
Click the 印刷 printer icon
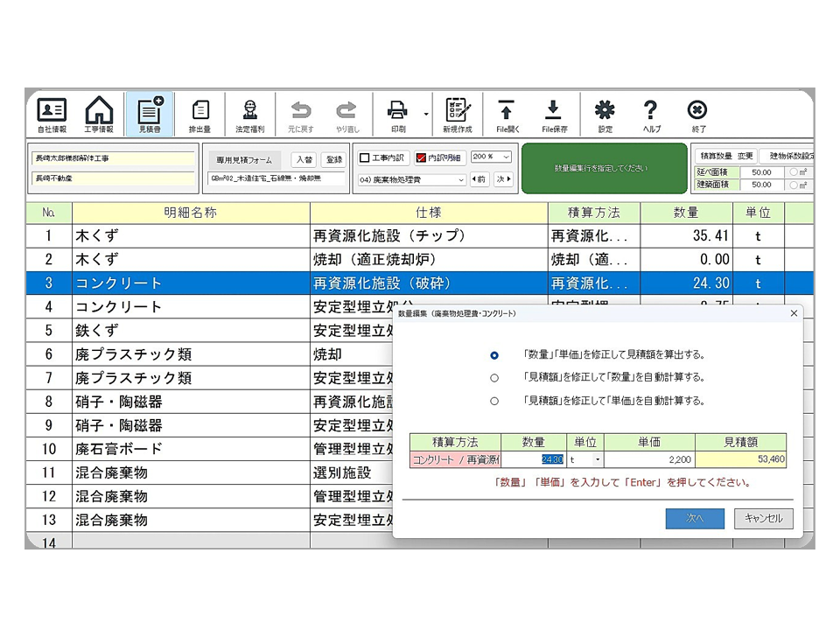pyautogui.click(x=397, y=115)
